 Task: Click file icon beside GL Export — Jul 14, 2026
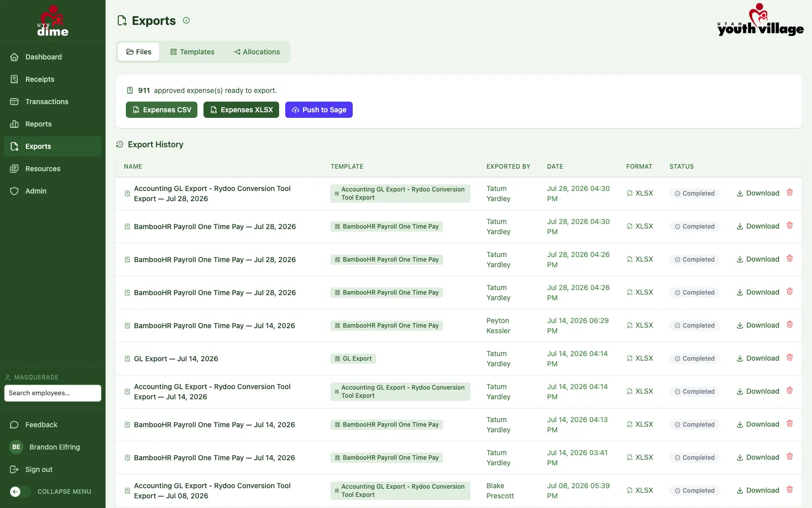(127, 359)
